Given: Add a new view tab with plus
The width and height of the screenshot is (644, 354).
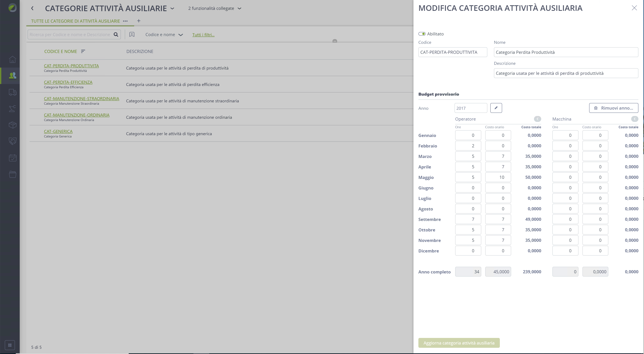Looking at the screenshot, I should click(x=139, y=21).
